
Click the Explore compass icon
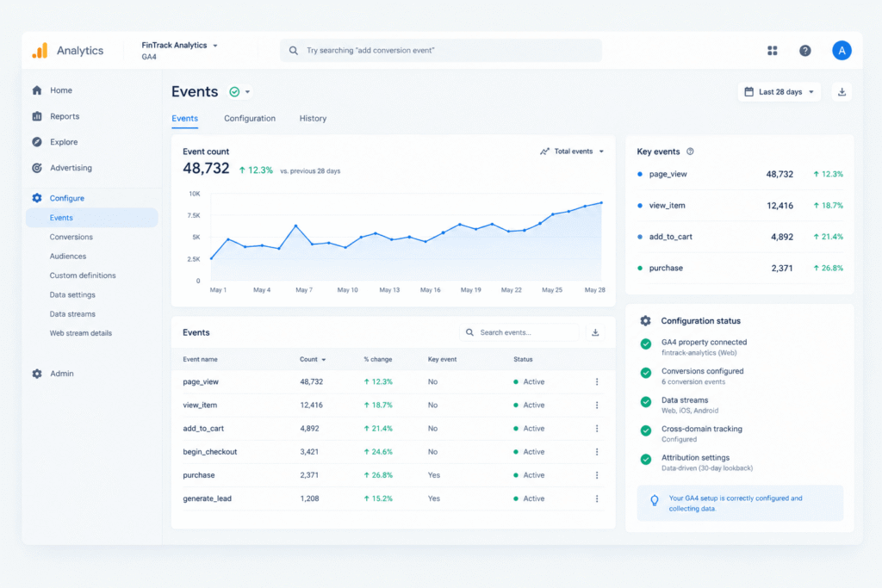coord(37,142)
